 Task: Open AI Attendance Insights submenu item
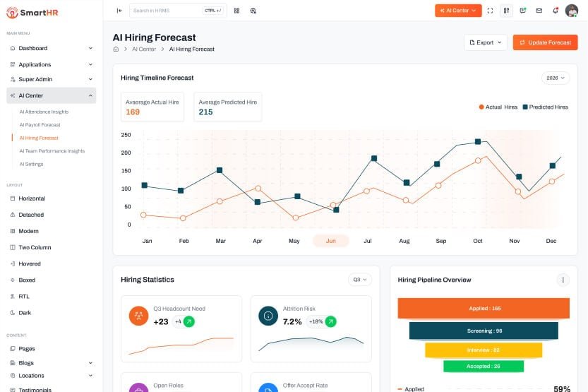pos(44,112)
